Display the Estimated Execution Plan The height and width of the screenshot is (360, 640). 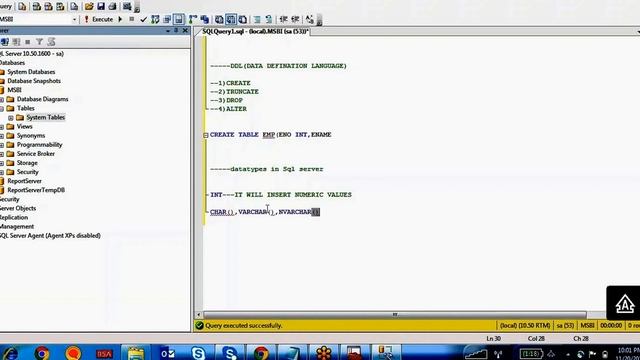155,19
